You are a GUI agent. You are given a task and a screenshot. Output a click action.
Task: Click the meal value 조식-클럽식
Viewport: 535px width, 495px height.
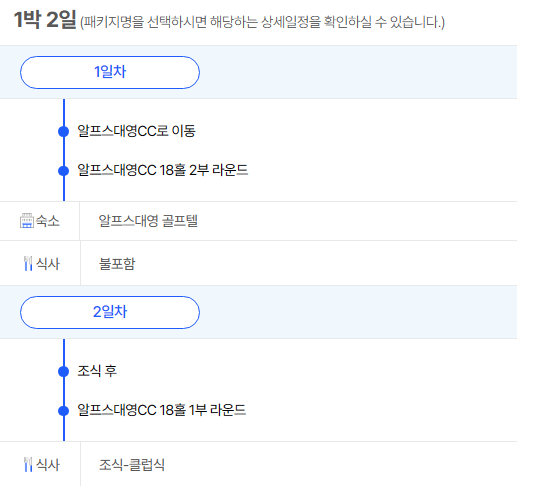click(132, 465)
